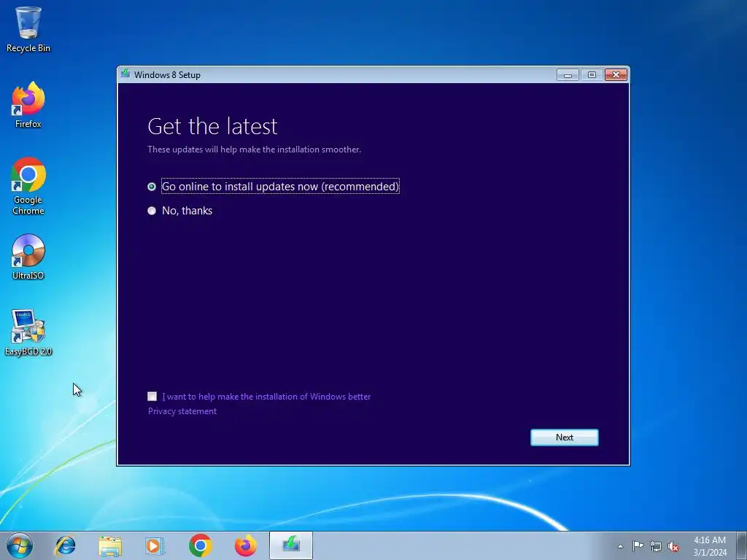The image size is (747, 560).
Task: Close the Windows 8 Setup window
Action: click(616, 75)
